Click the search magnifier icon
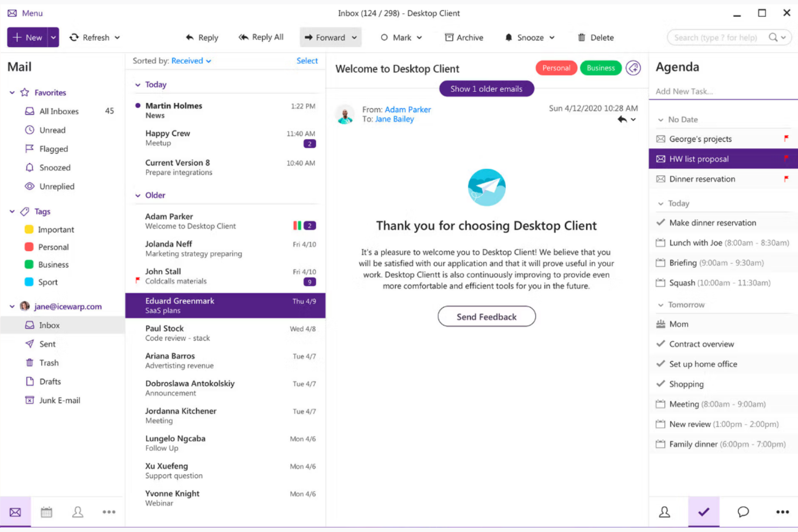 coord(773,37)
